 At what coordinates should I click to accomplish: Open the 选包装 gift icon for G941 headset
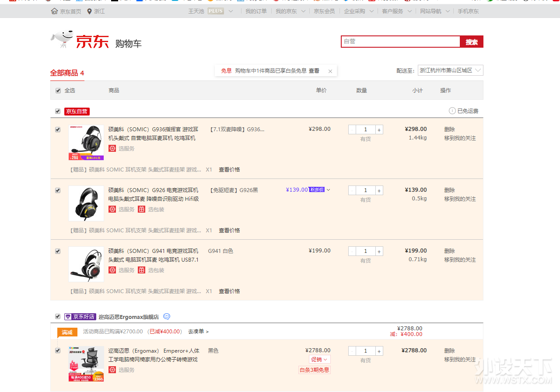141,270
